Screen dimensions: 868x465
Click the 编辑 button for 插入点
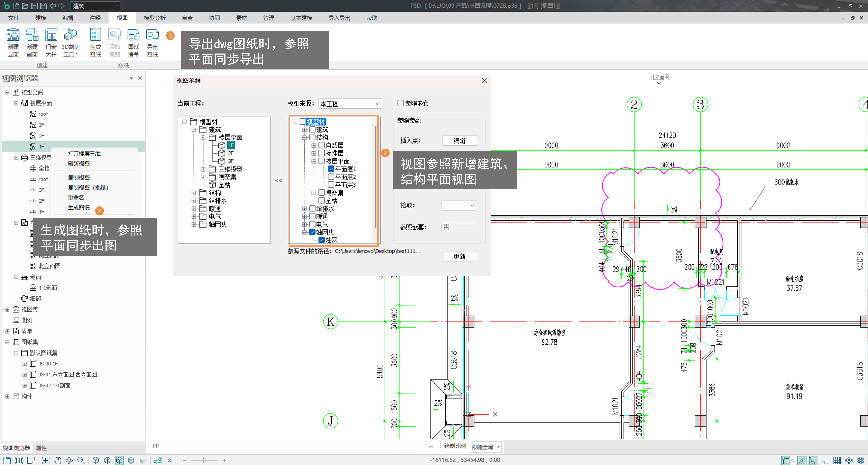pos(459,141)
